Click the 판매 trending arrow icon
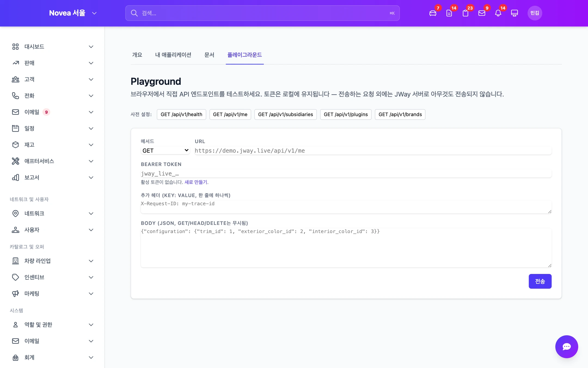 coord(16,63)
